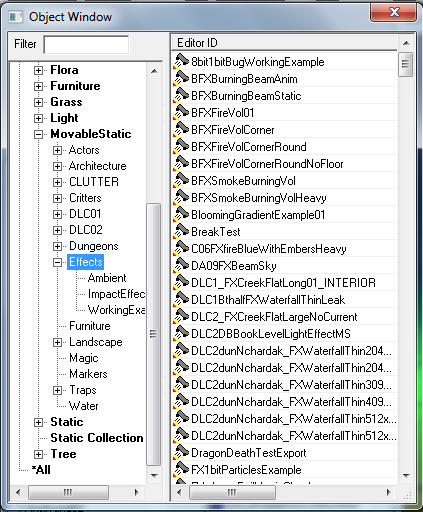Viewport: 423px width, 512px height.
Task: Collapse the Effects subfolder
Action: click(57, 262)
